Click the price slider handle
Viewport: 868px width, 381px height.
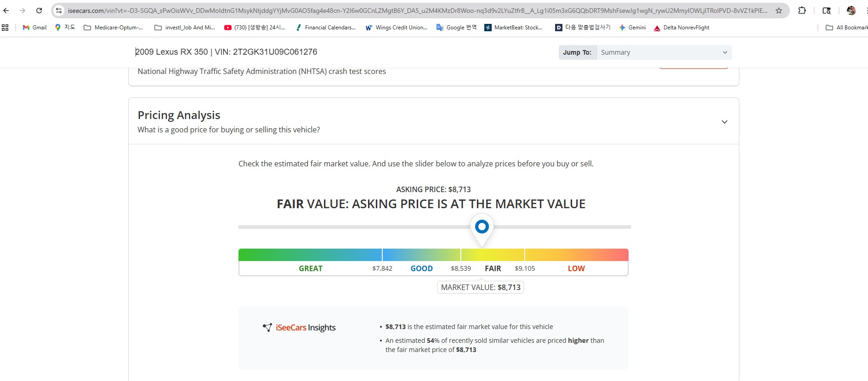(482, 227)
